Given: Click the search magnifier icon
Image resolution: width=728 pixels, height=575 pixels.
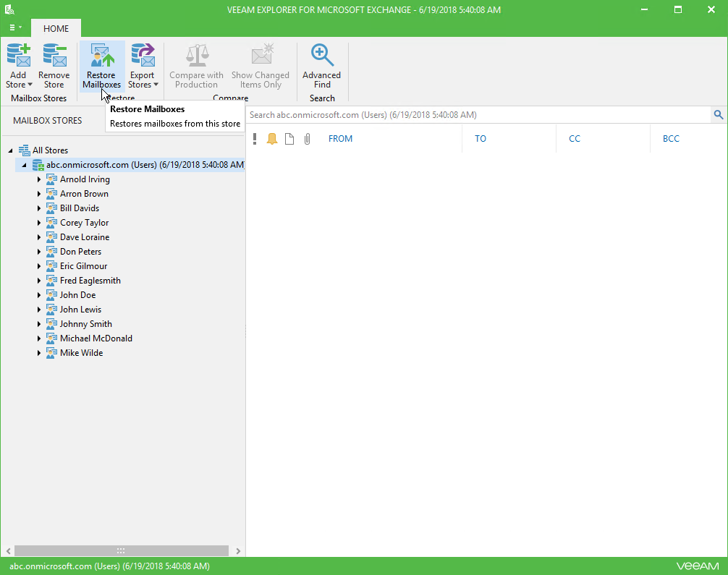Looking at the screenshot, I should pyautogui.click(x=719, y=114).
